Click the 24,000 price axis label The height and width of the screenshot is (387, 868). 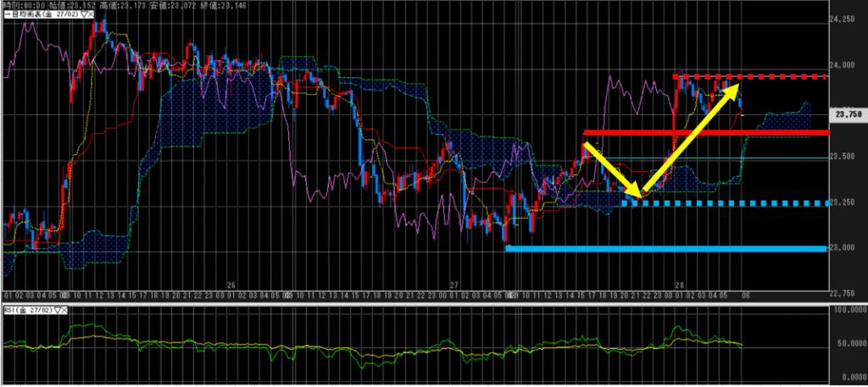[x=848, y=64]
